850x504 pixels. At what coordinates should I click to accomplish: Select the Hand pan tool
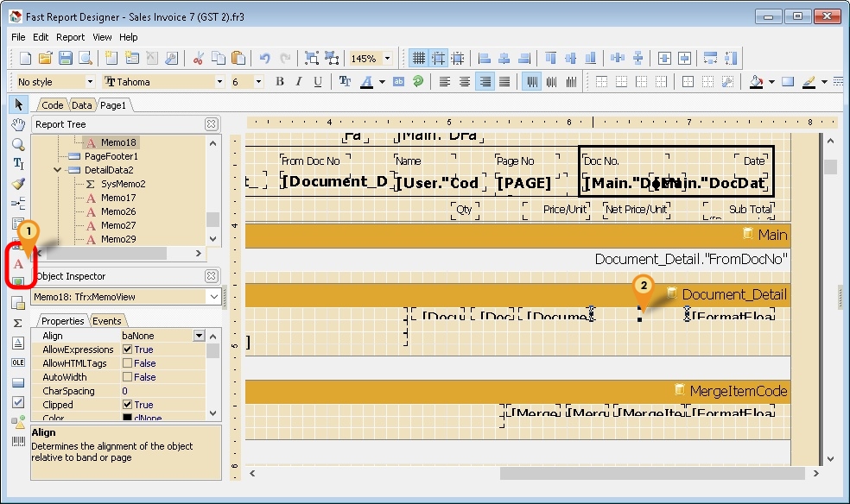point(18,124)
